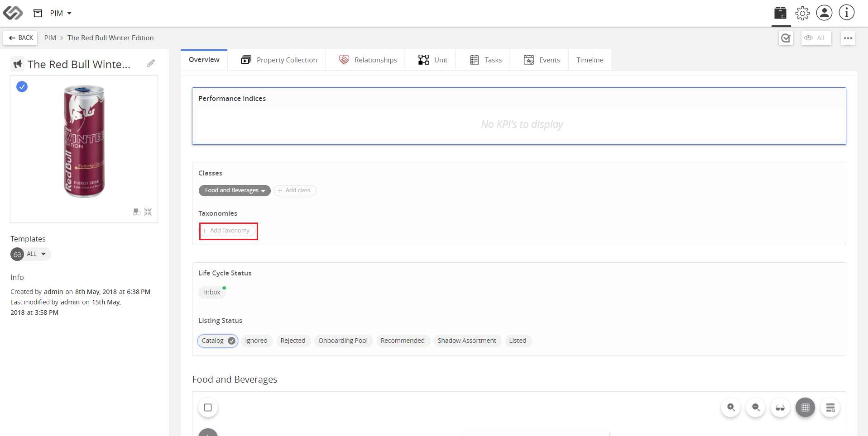
Task: Open the settings gear icon
Action: coord(802,13)
